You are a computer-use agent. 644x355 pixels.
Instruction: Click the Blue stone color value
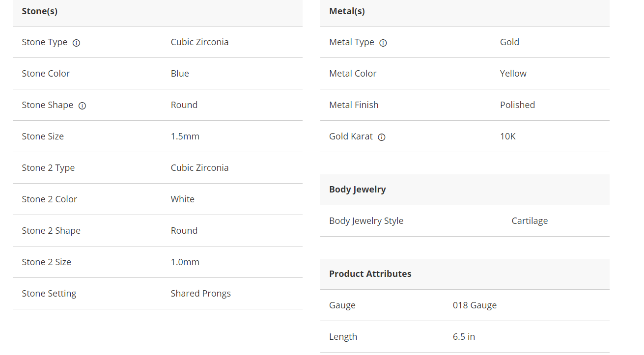pyautogui.click(x=180, y=74)
